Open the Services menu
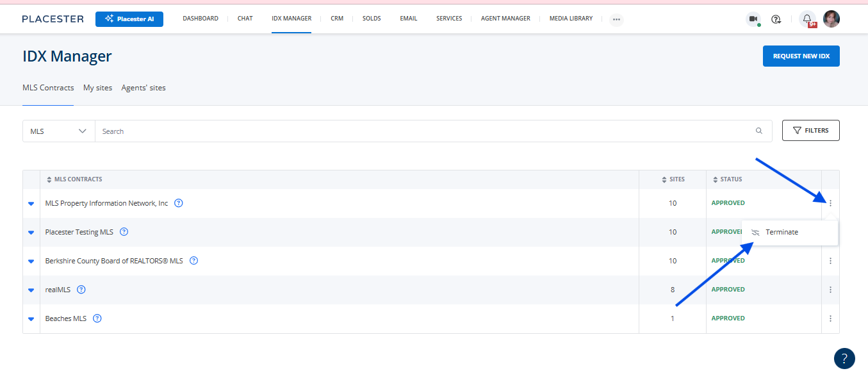Screen dimensions: 868x380 (449, 19)
